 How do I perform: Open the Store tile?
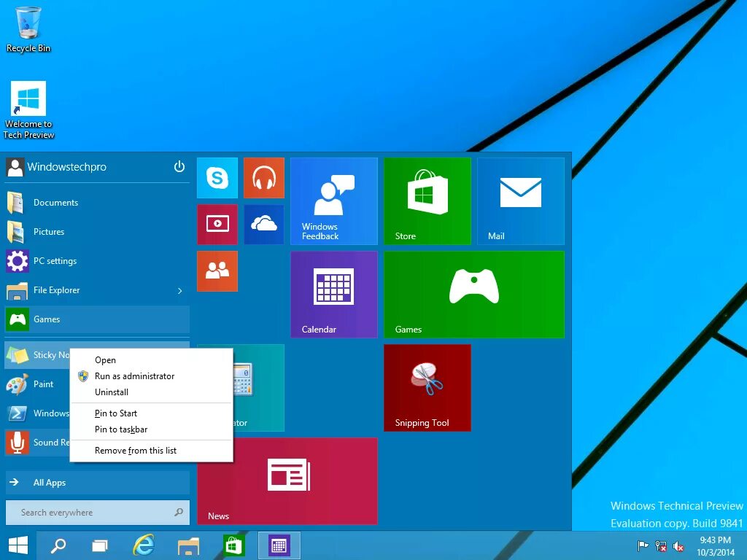tap(427, 201)
